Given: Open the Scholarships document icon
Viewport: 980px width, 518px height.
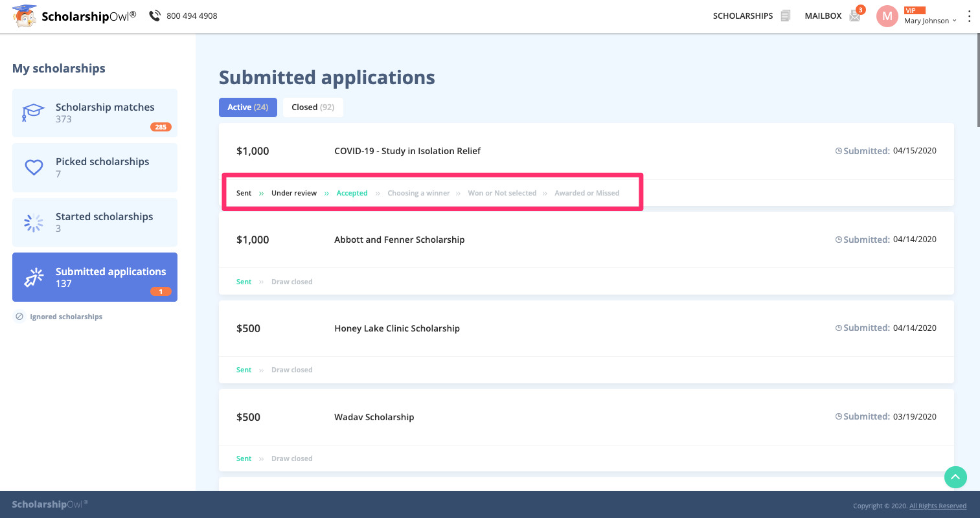Looking at the screenshot, I should (x=786, y=16).
